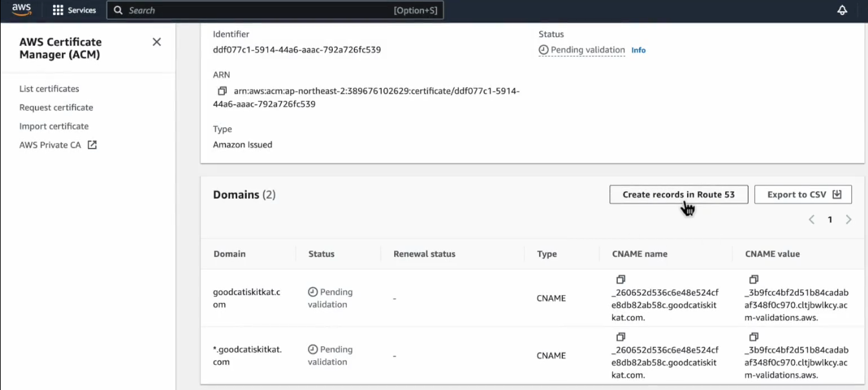The height and width of the screenshot is (390, 868).
Task: Open Info link next to status
Action: 639,50
